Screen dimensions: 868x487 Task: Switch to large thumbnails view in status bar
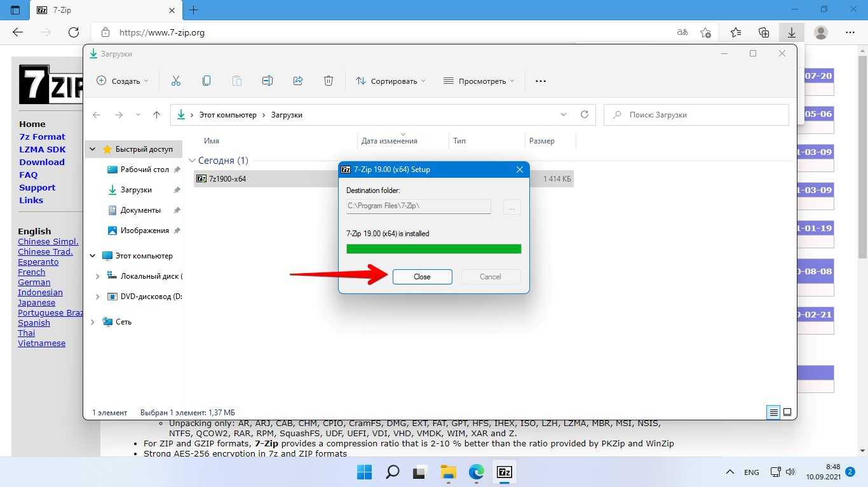pos(787,412)
